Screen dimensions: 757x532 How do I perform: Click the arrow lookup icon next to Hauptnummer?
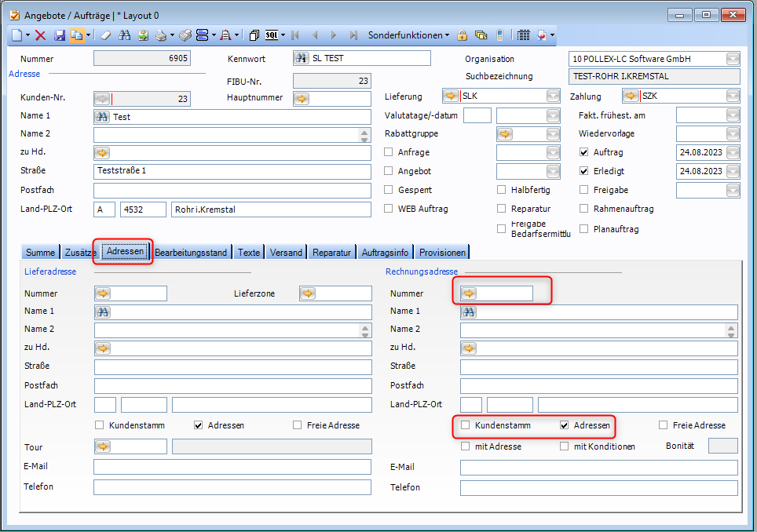302,98
